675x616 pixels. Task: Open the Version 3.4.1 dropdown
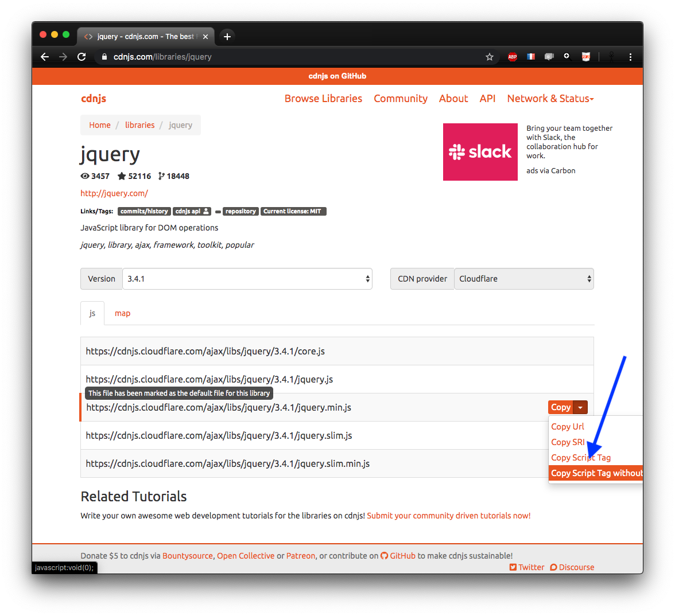(x=247, y=279)
